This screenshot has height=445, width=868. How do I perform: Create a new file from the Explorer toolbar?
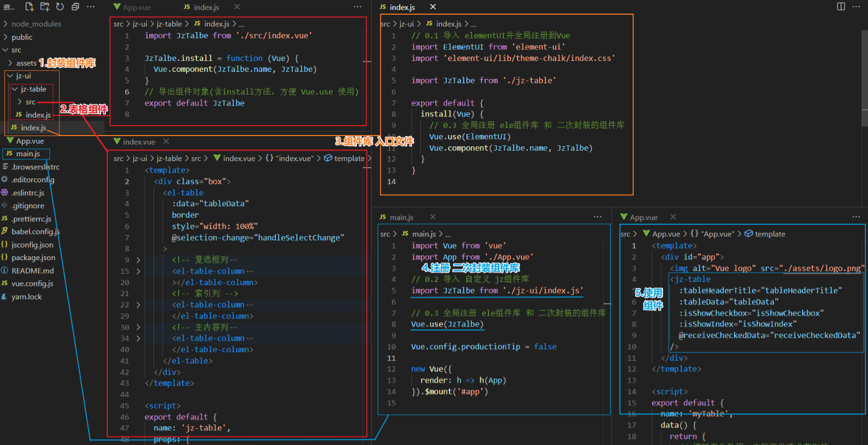(29, 7)
